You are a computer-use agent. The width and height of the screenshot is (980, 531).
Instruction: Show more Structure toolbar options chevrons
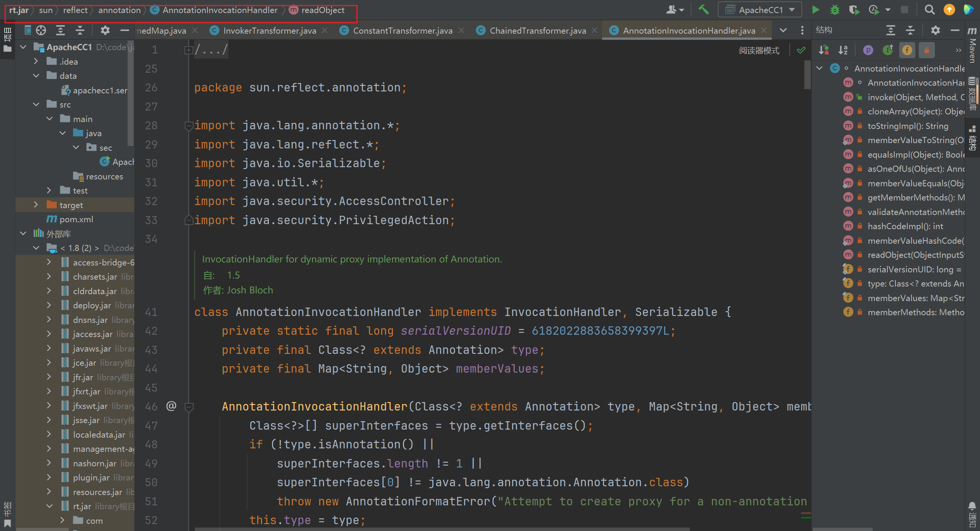click(958, 50)
